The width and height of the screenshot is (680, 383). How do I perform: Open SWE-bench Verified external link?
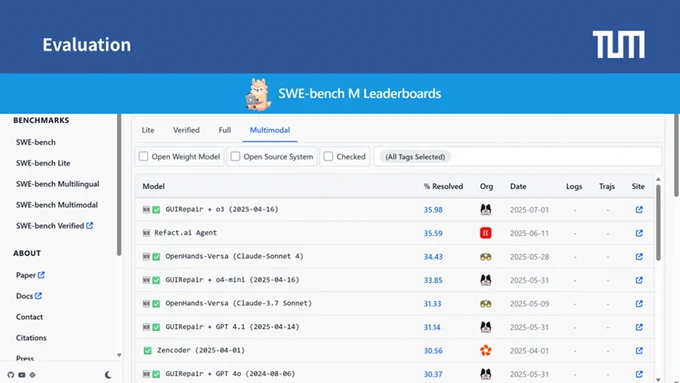pos(55,226)
